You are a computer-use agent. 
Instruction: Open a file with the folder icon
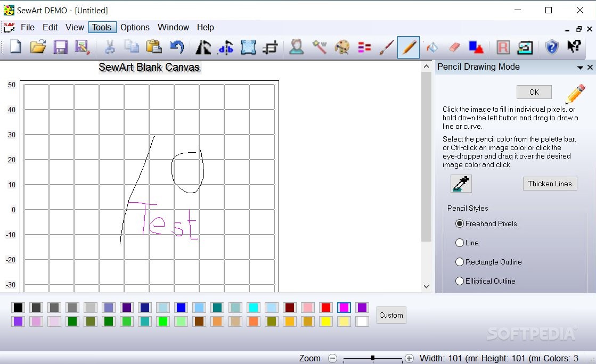(38, 47)
